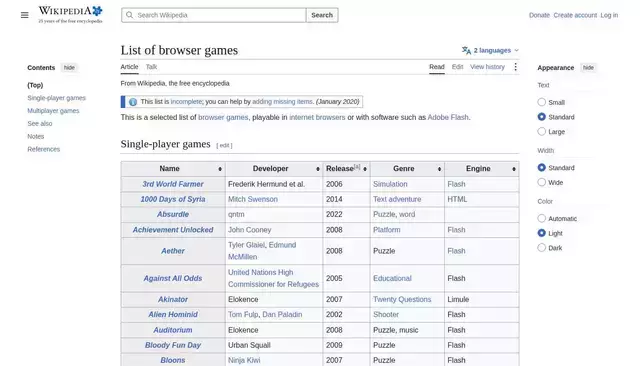640x366 pixels.
Task: Jump to Single-player games section
Action: point(56,98)
